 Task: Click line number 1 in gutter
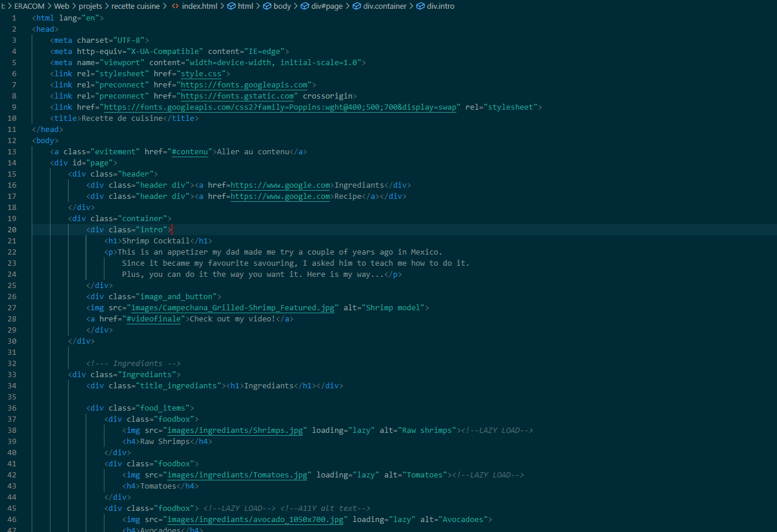[x=14, y=18]
